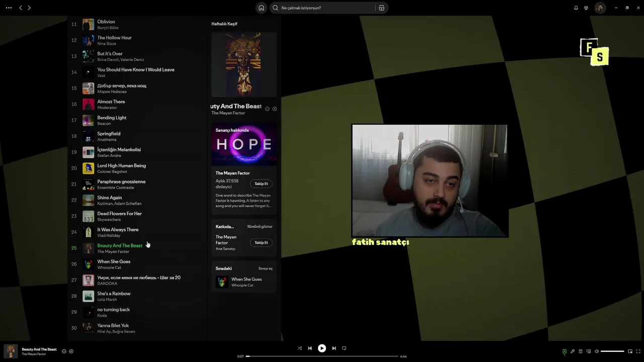Open the 'Sanatçı hakkında' HOPE image

(x=244, y=144)
